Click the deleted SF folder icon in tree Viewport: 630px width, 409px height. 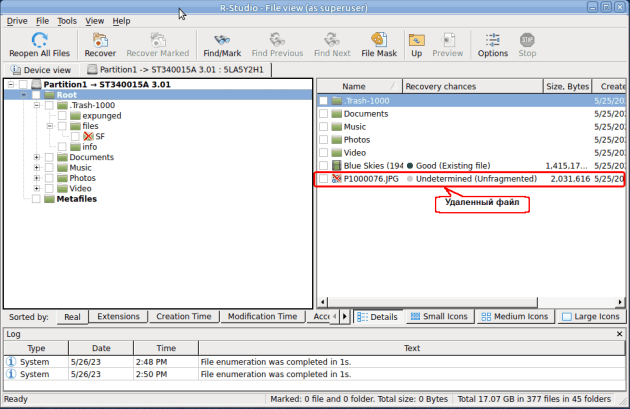pos(88,137)
